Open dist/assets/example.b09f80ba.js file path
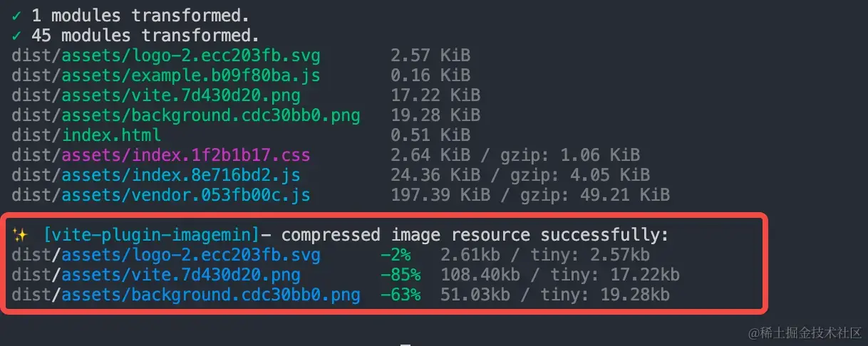 tap(165, 75)
